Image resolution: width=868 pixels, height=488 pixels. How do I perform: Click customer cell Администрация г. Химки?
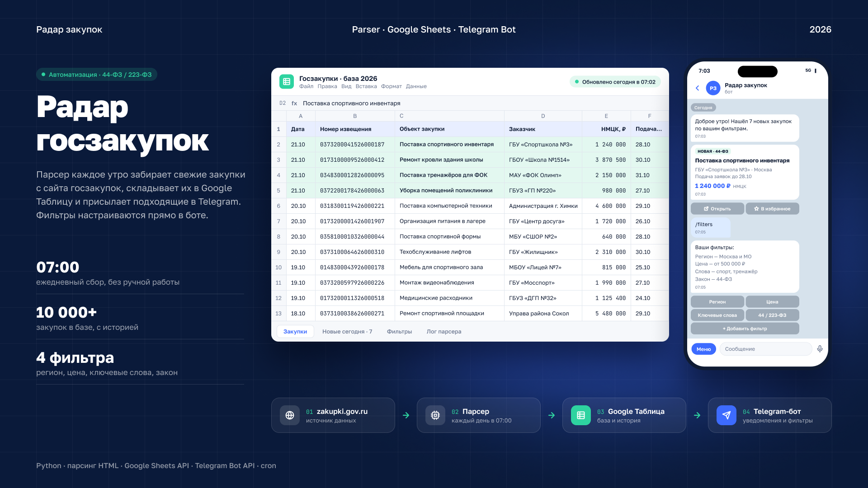(x=543, y=206)
